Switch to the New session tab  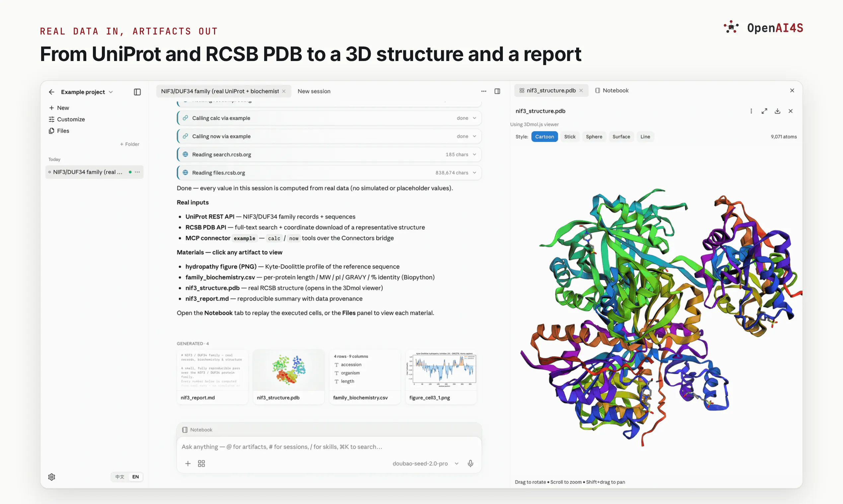coord(314,91)
